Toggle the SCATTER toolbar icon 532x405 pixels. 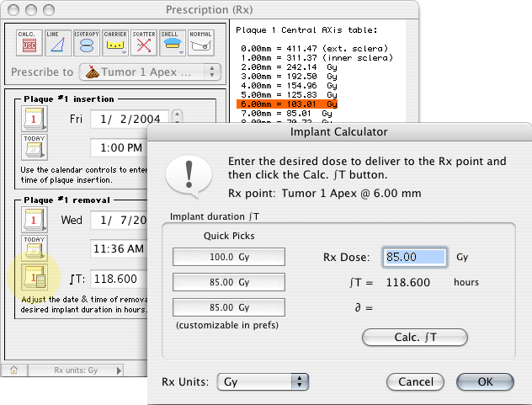pyautogui.click(x=143, y=43)
